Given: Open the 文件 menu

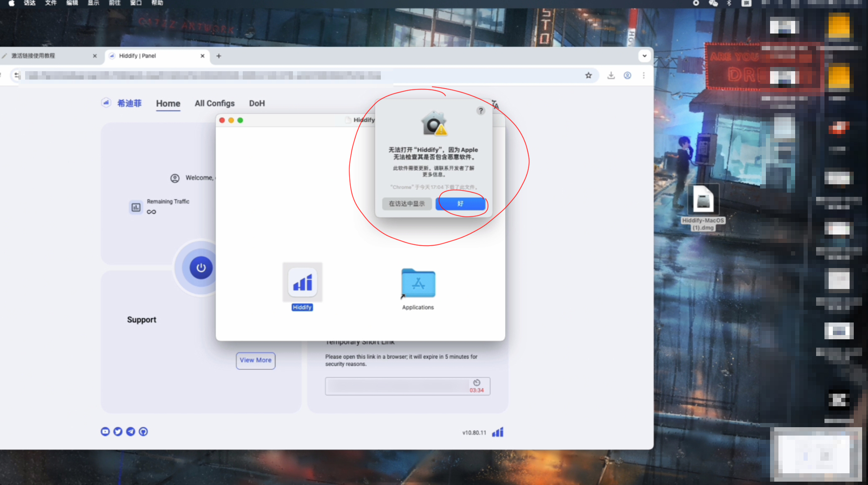Looking at the screenshot, I should coord(51,3).
